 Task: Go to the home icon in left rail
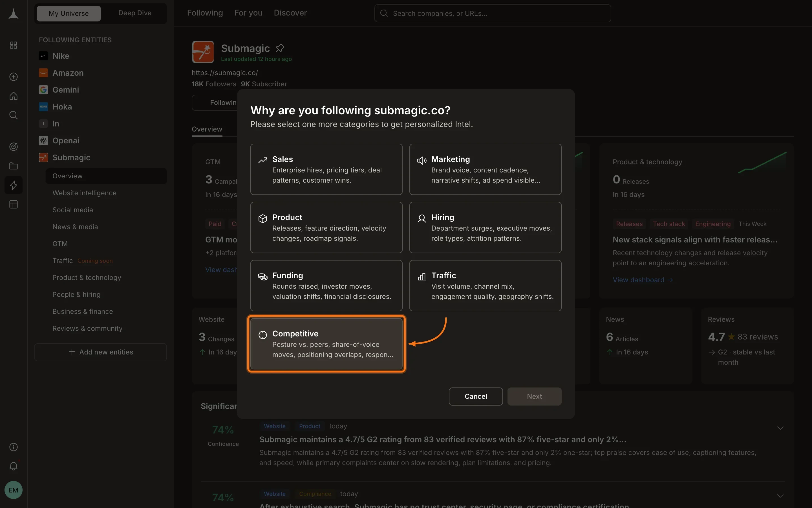coord(14,96)
